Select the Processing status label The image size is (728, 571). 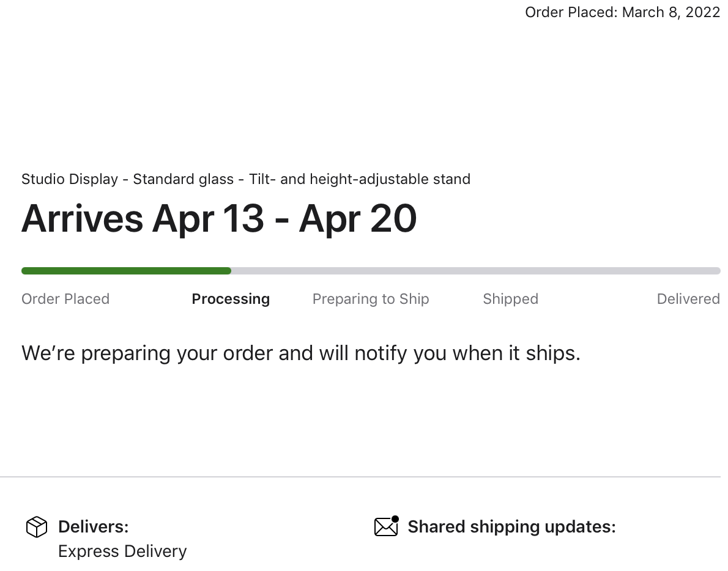[x=231, y=299]
